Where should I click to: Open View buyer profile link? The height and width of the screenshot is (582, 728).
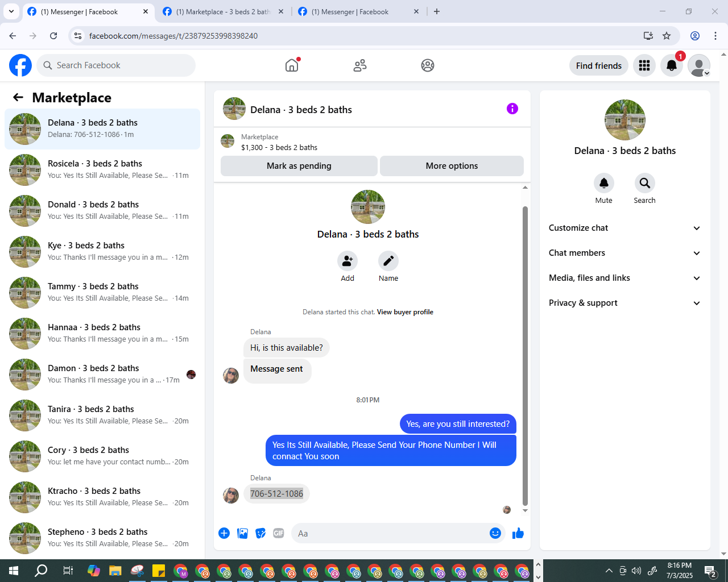[x=405, y=312]
